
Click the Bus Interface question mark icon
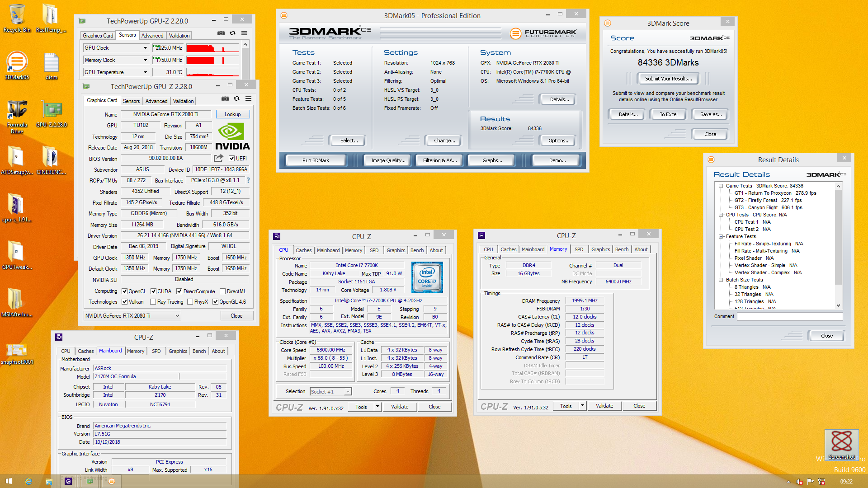click(248, 180)
